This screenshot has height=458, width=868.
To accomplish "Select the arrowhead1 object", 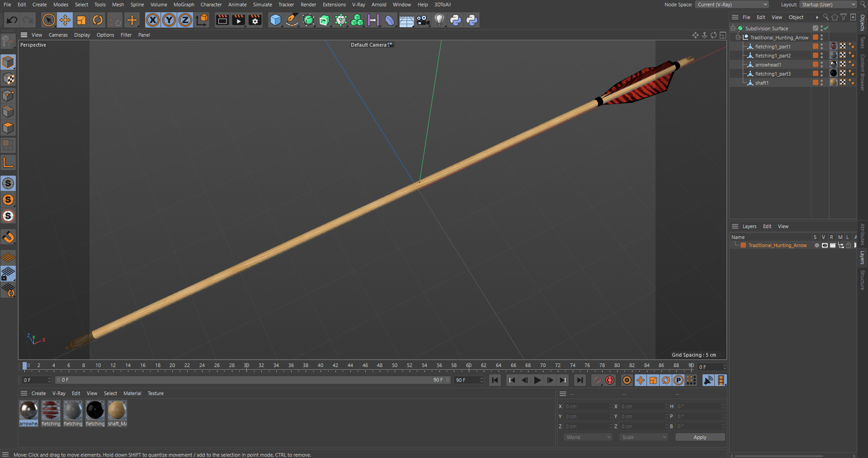I will coord(768,65).
